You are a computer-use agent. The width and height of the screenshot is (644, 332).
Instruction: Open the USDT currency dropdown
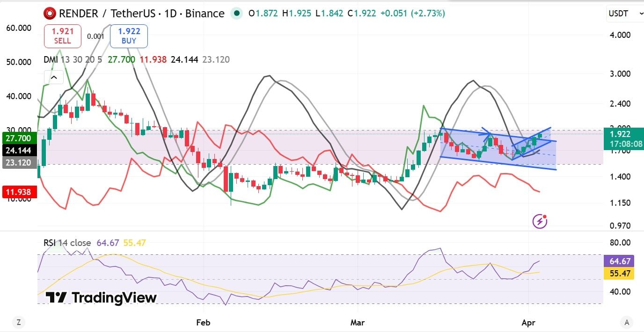[x=625, y=14]
